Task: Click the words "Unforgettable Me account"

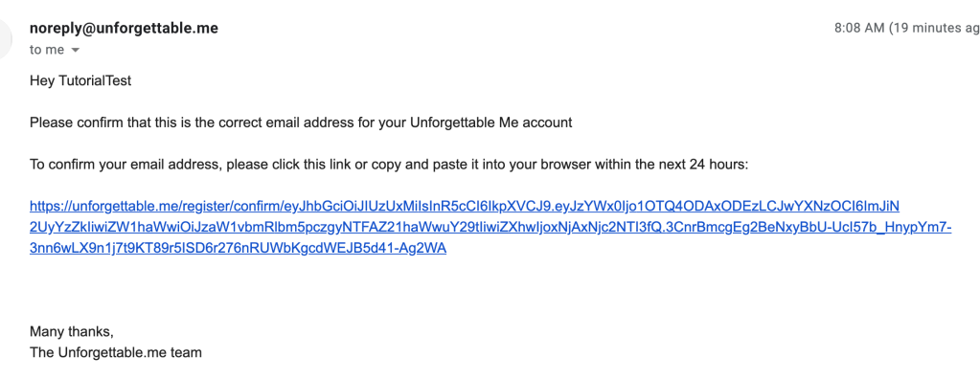Action: 490,123
